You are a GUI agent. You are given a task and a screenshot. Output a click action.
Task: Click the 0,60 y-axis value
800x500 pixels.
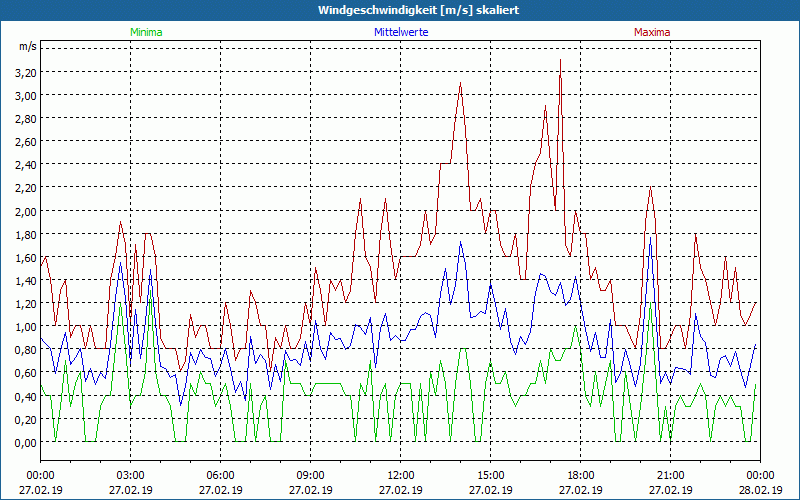pos(26,373)
